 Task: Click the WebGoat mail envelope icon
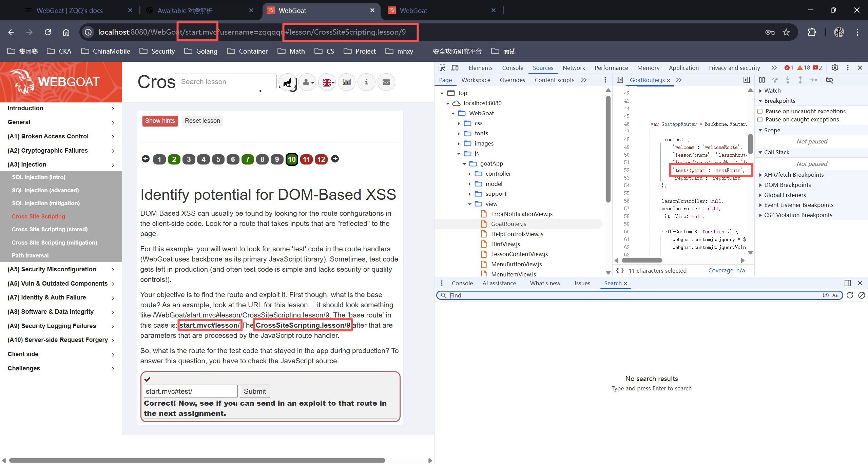pos(386,82)
